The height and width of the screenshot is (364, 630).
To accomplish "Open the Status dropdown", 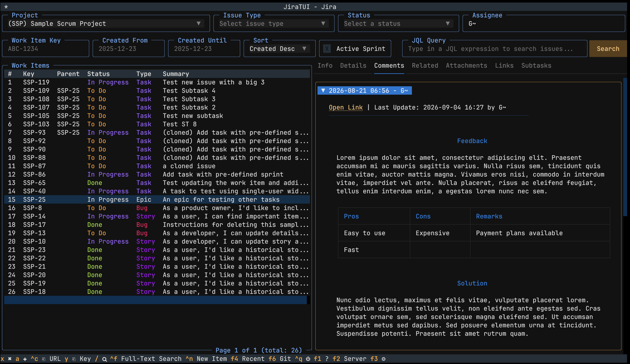I will [398, 24].
